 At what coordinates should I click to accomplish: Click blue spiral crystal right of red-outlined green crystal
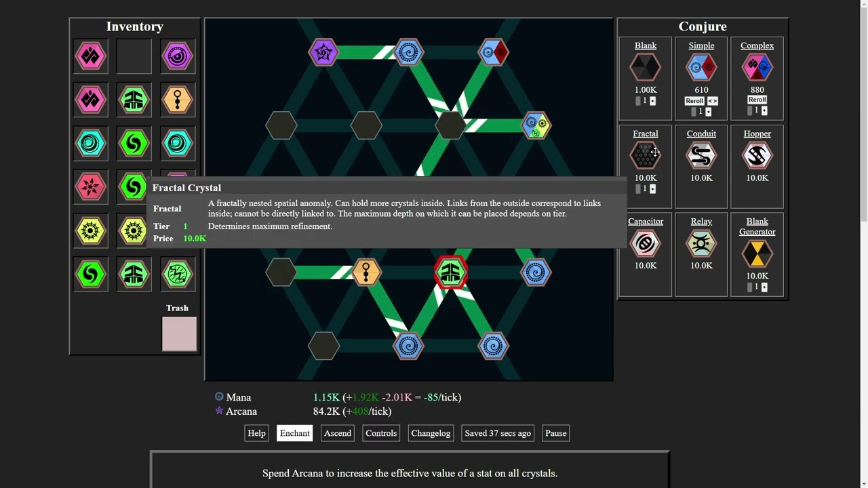[x=536, y=272]
